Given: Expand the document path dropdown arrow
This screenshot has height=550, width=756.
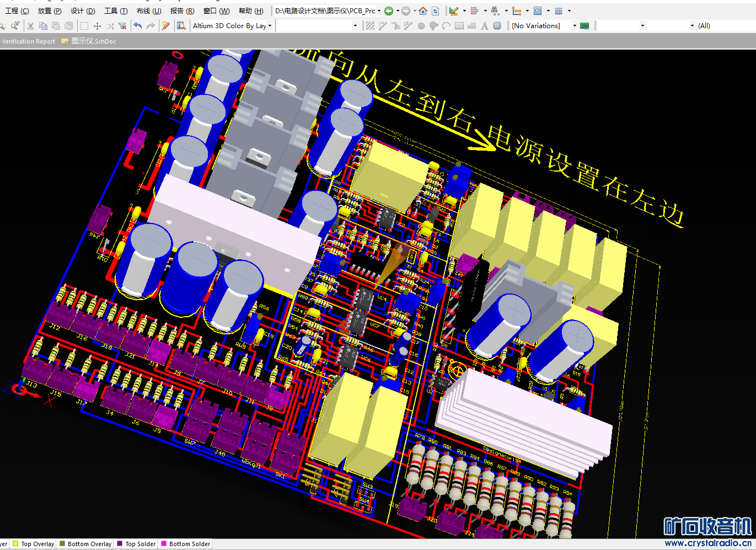Looking at the screenshot, I should (x=379, y=11).
